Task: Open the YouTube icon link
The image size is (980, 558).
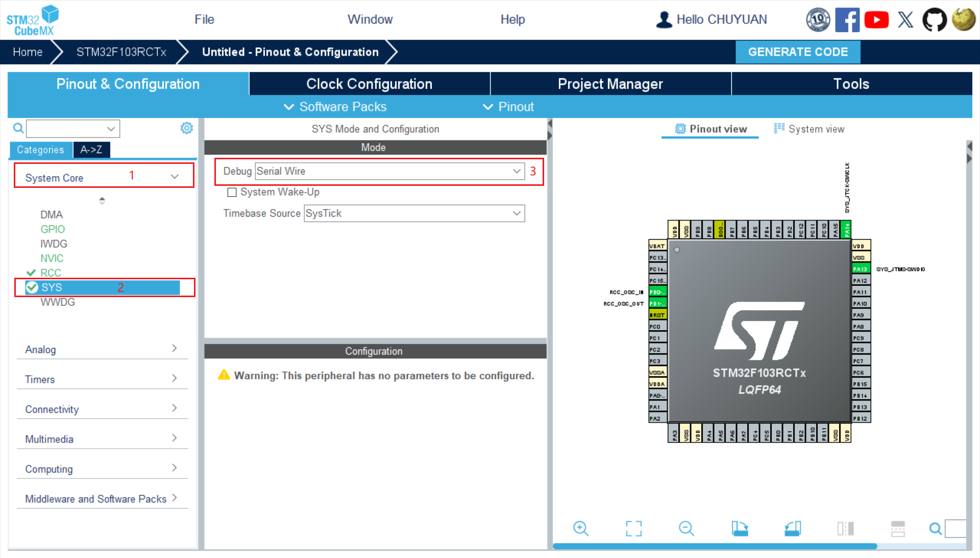Action: pos(876,20)
